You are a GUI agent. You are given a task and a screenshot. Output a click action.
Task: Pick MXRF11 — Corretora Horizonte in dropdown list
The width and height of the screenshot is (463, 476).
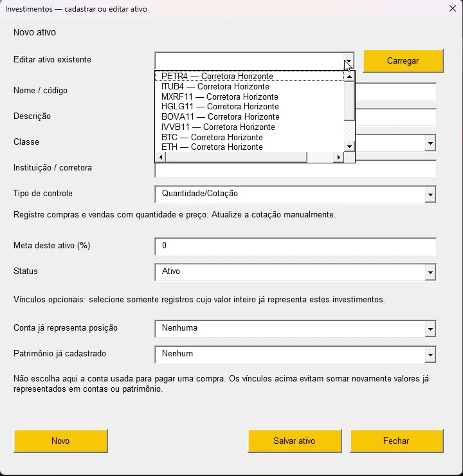coord(250,97)
